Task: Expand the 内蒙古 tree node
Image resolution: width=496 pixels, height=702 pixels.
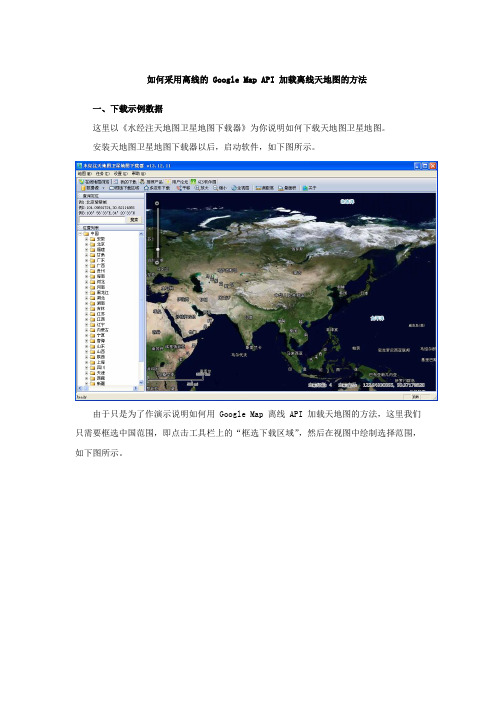Action: pos(86,330)
